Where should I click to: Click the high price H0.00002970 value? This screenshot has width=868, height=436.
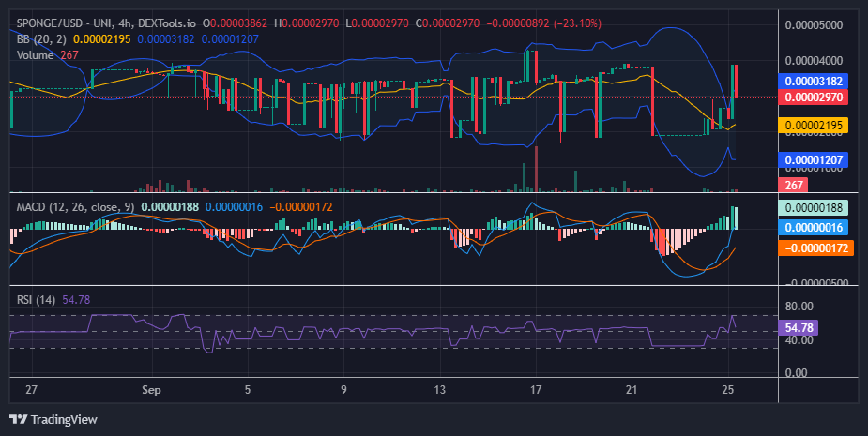(x=306, y=23)
